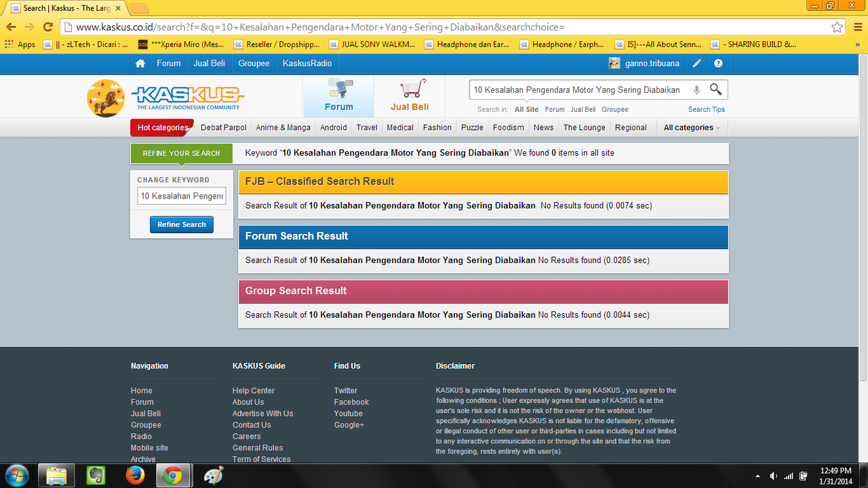The height and width of the screenshot is (488, 868).
Task: Click the Refine Search button
Action: pyautogui.click(x=182, y=224)
